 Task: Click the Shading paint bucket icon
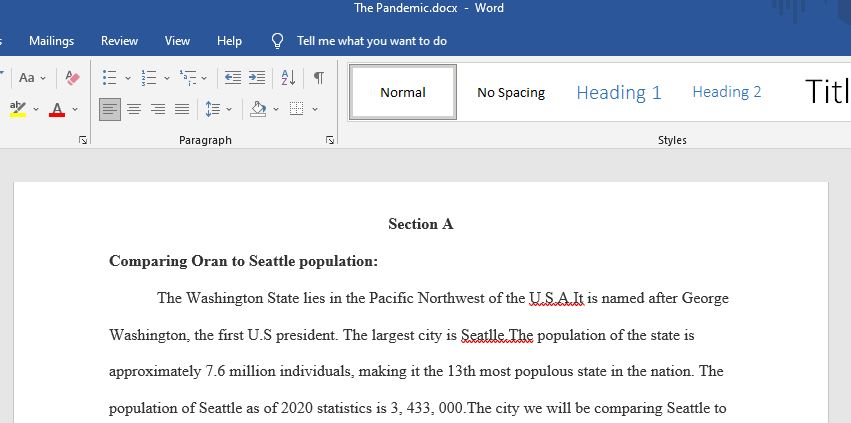pyautogui.click(x=258, y=110)
